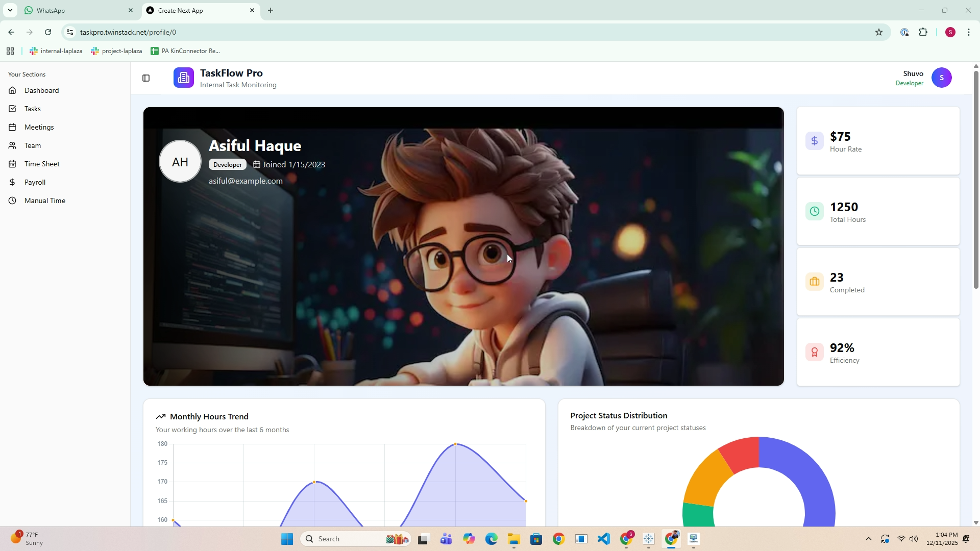
Task: Open the Time Sheet page
Action: pyautogui.click(x=42, y=164)
